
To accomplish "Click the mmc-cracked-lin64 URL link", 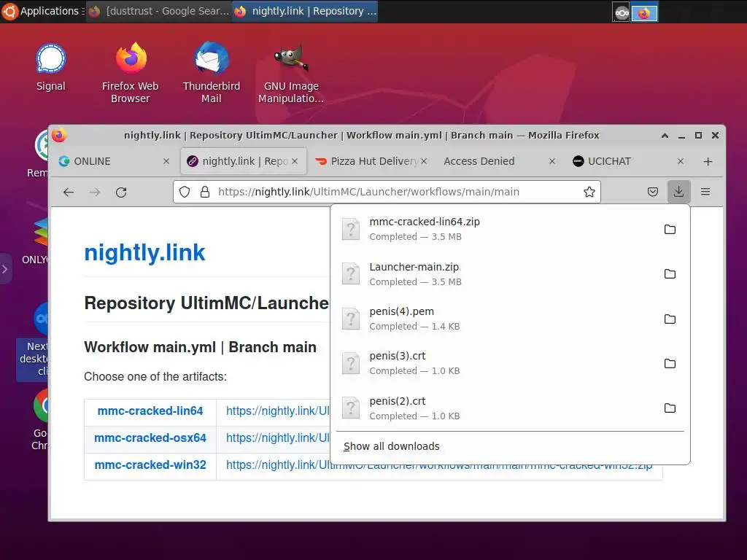I will point(278,411).
